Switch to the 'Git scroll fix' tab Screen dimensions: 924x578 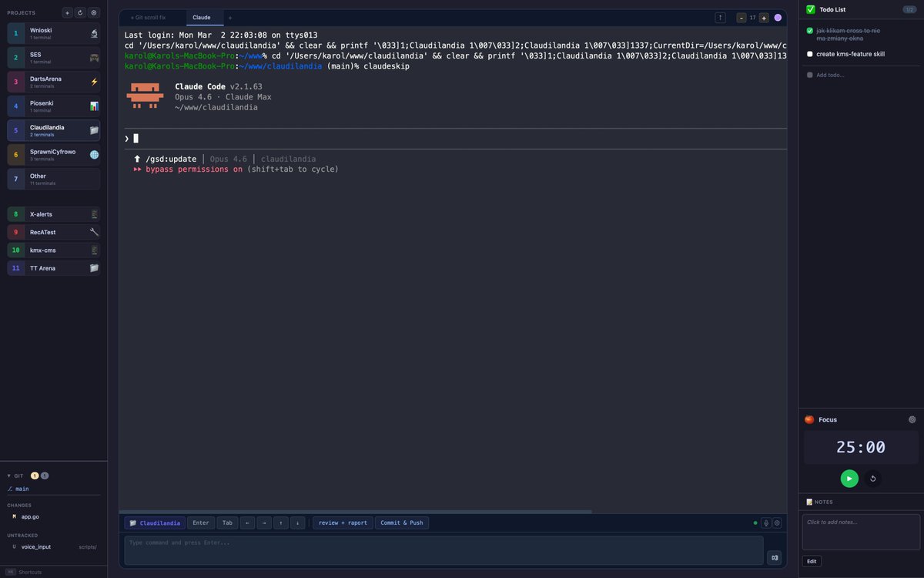tap(151, 17)
